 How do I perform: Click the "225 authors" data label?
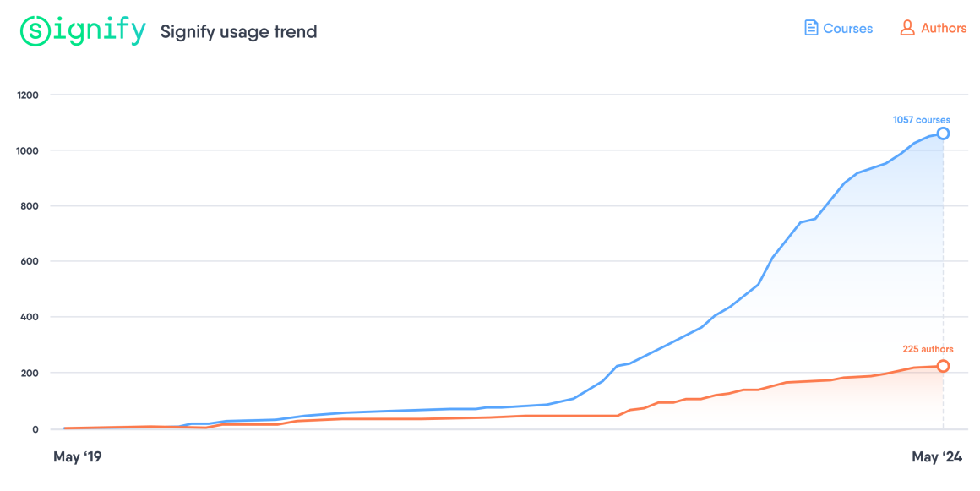click(x=928, y=349)
